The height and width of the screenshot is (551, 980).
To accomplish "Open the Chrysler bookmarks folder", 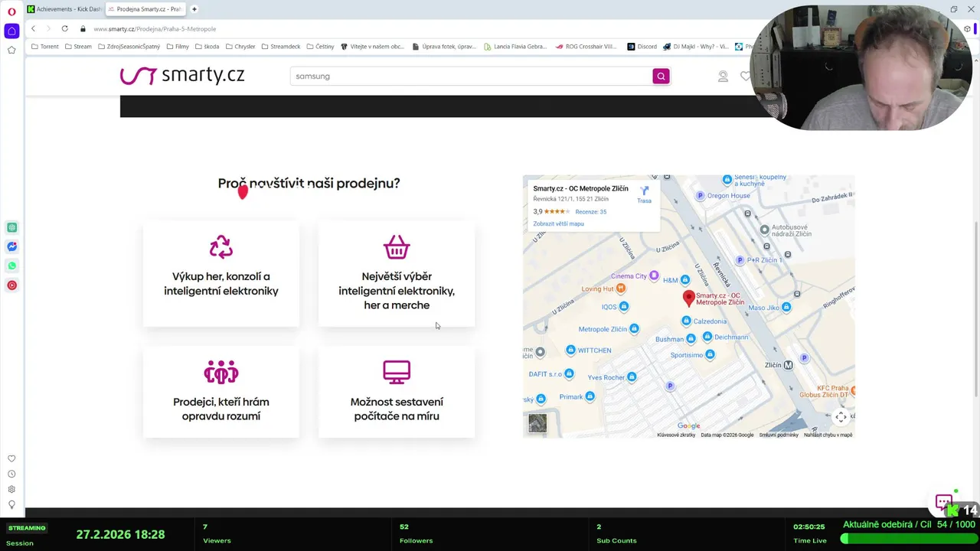I will 240,47.
